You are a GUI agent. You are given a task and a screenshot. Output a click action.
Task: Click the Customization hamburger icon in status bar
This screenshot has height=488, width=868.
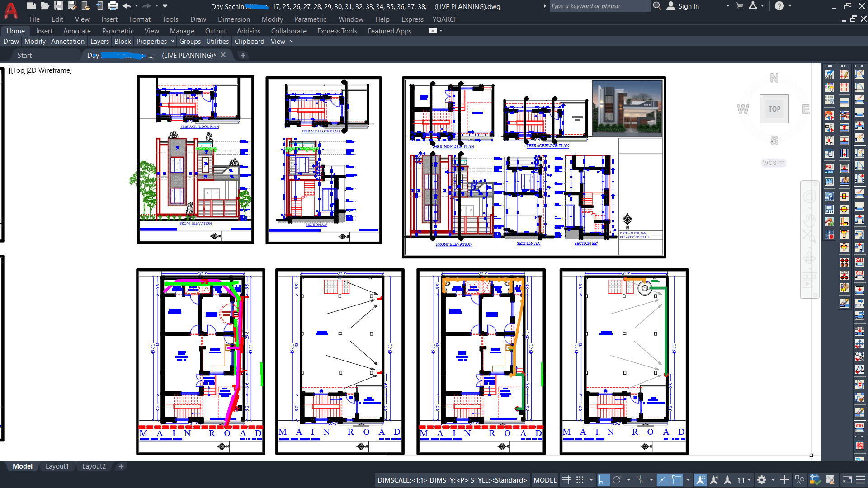(x=861, y=480)
